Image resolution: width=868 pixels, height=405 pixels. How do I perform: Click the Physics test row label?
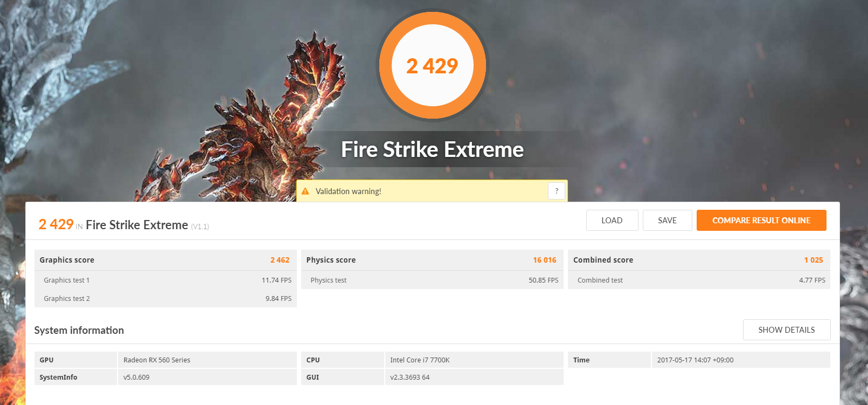(329, 280)
